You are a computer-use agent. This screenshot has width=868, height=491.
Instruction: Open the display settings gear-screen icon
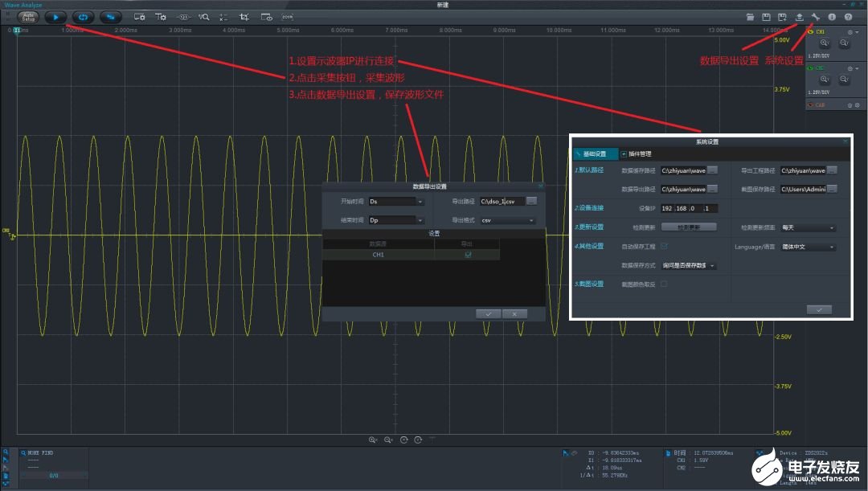[x=140, y=17]
